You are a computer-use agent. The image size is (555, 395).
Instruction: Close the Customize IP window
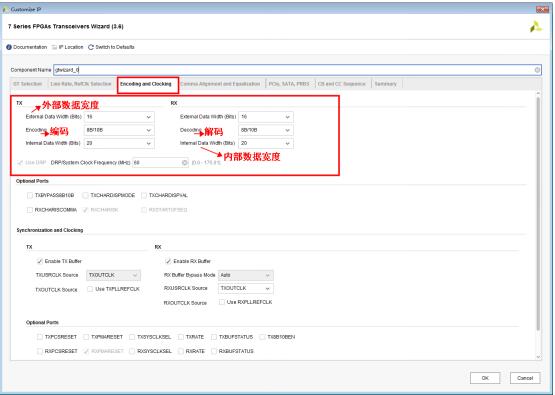[542, 9]
